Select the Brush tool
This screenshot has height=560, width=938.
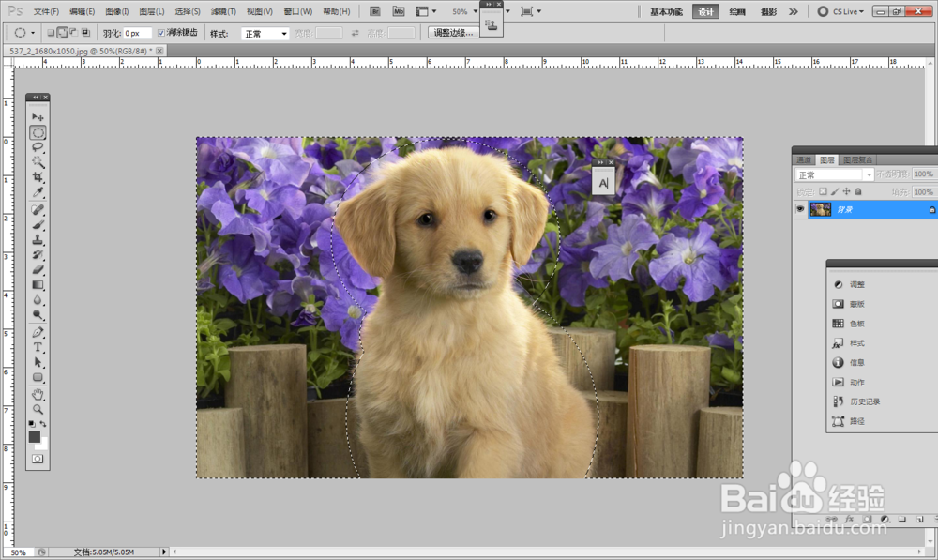pos(38,225)
